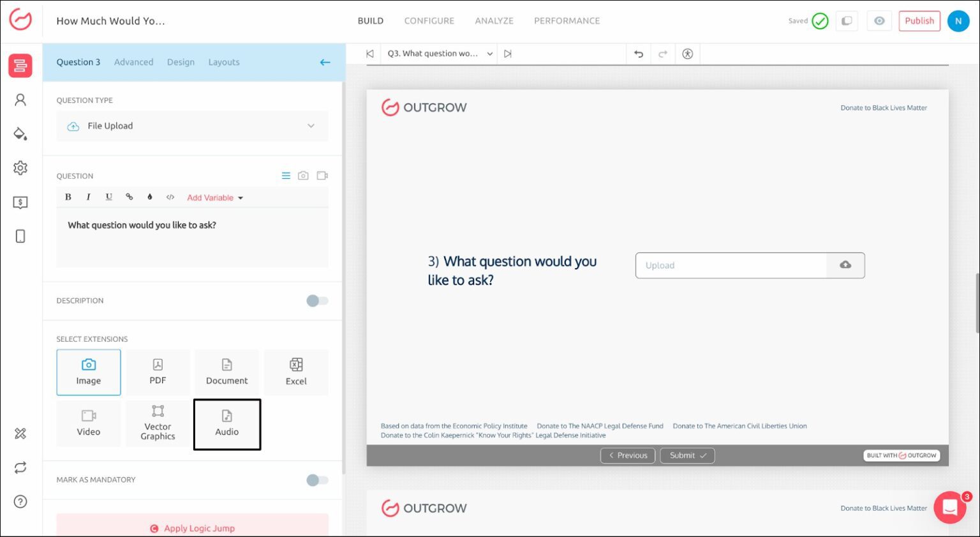This screenshot has height=537, width=980.
Task: Open the Add Variable dropdown
Action: (215, 198)
